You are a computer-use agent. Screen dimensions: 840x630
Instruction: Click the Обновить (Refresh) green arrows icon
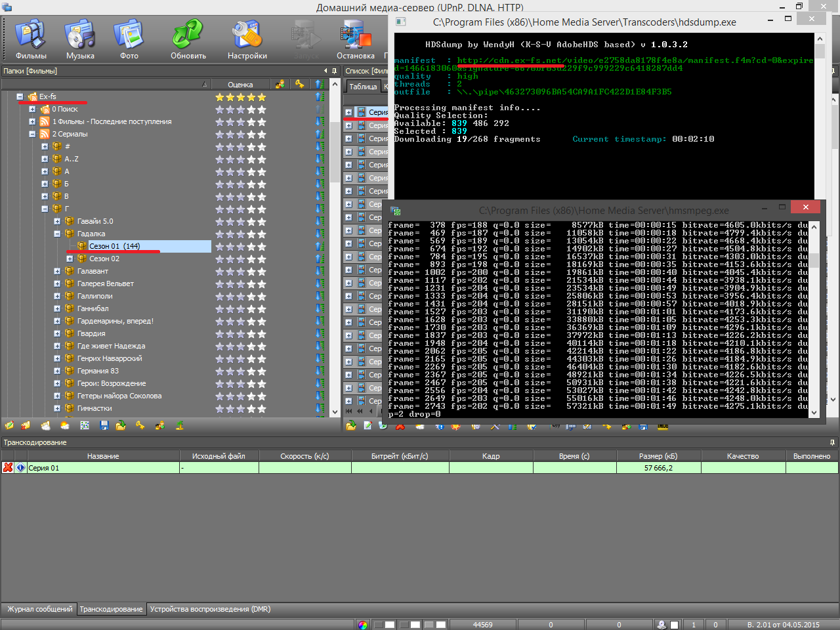pyautogui.click(x=188, y=39)
